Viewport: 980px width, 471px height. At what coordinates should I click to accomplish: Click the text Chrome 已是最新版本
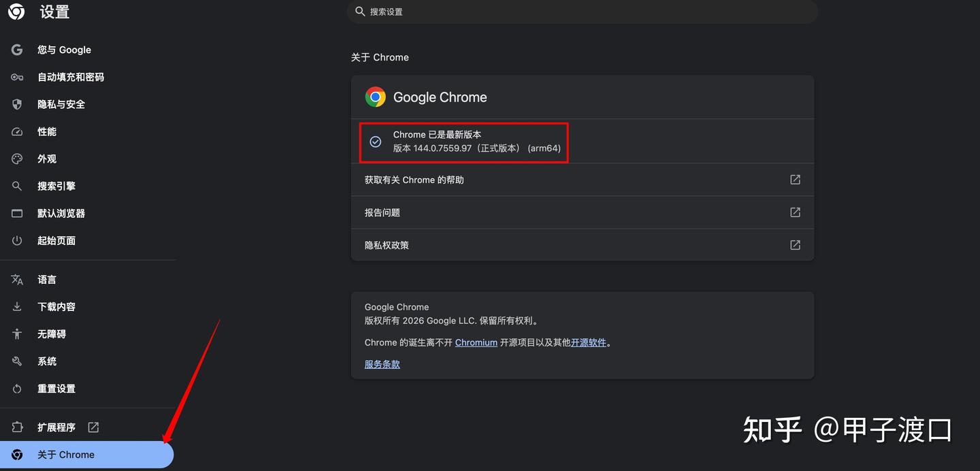tap(437, 135)
